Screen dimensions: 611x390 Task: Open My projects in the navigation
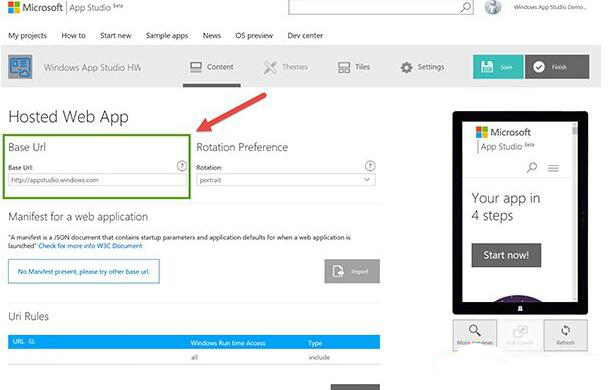click(27, 35)
